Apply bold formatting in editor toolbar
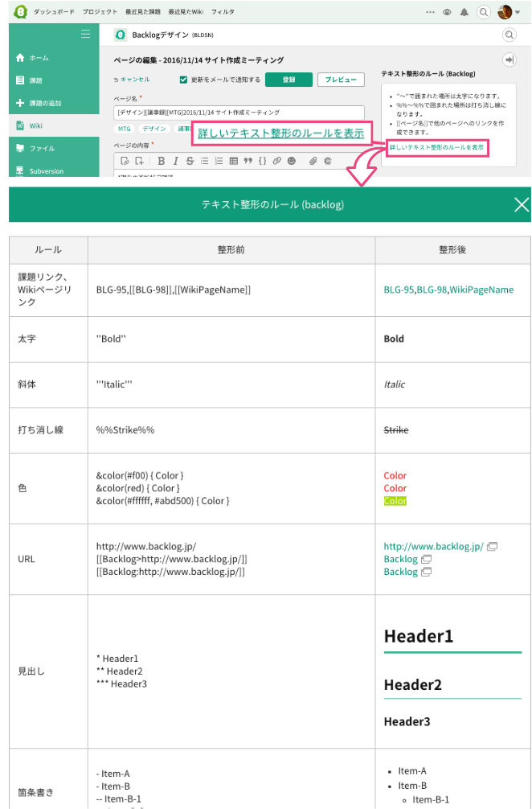532x809 pixels. click(x=162, y=161)
